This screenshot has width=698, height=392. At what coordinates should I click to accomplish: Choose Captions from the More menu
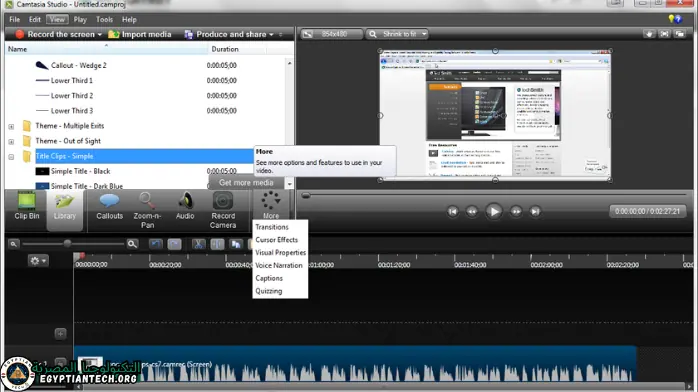(269, 279)
